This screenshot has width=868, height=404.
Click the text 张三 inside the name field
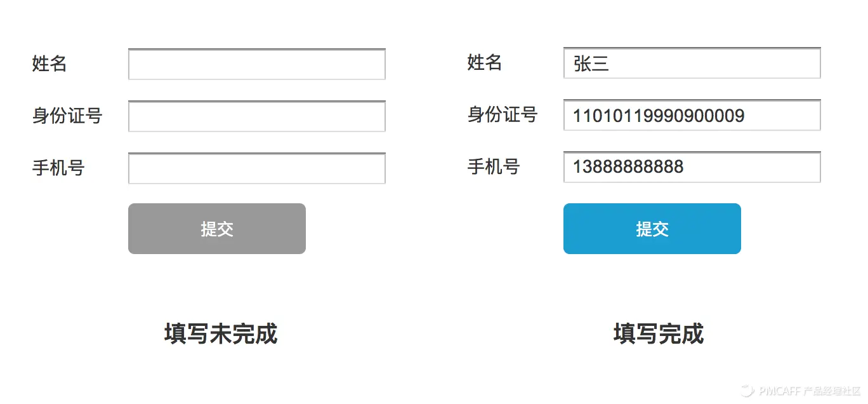[592, 63]
